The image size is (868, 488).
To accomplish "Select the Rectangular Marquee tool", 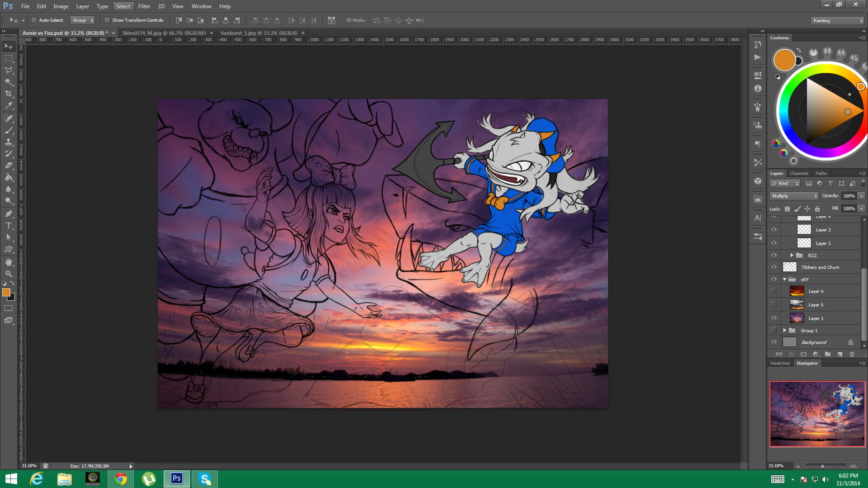I will click(x=9, y=58).
